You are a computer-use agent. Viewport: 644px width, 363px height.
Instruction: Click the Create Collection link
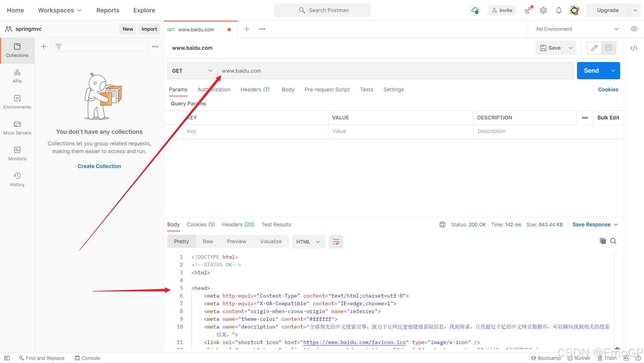pos(99,166)
